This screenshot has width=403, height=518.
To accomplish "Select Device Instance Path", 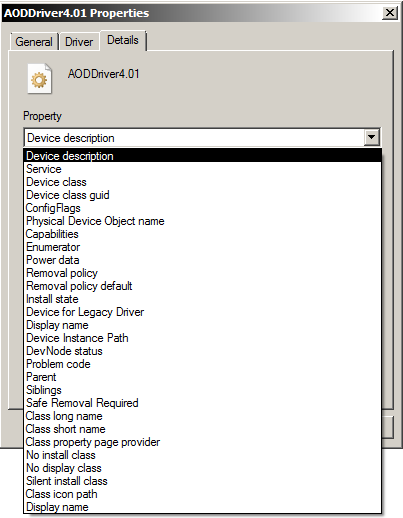I will click(x=203, y=338).
